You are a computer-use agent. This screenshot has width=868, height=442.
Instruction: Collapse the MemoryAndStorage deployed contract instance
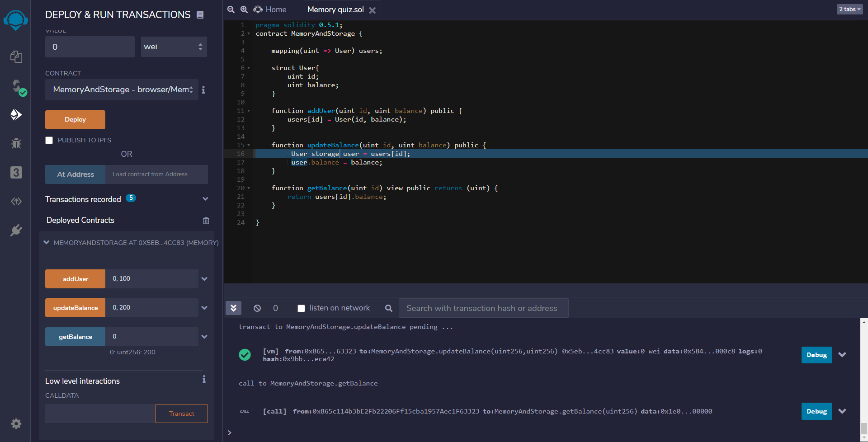[46, 243]
